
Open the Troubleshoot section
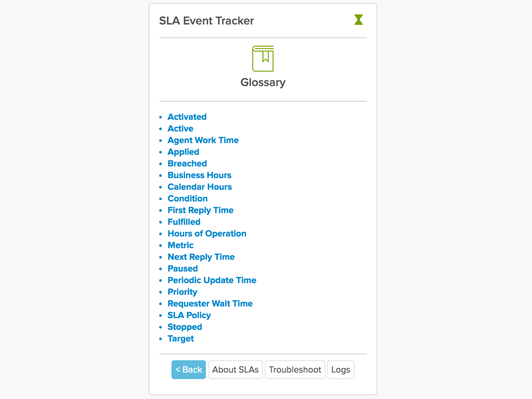(x=295, y=369)
